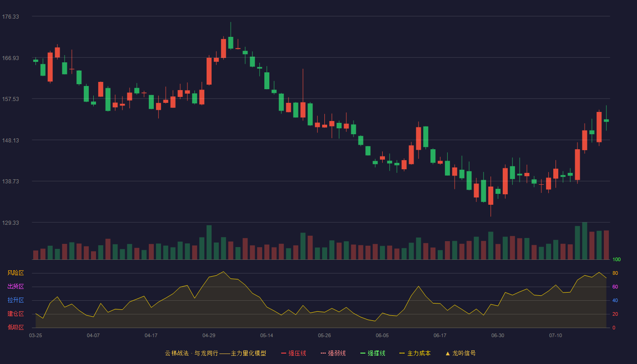Click the 建仓区 zone label
The image size is (637, 364).
(x=15, y=314)
